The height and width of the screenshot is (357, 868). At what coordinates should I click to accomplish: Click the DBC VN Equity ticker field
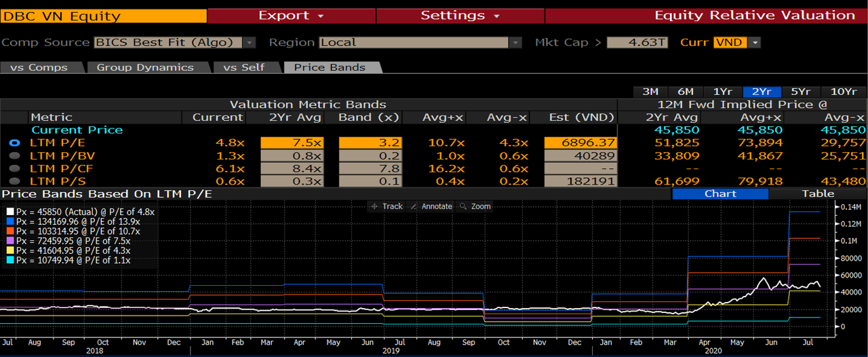pos(104,16)
